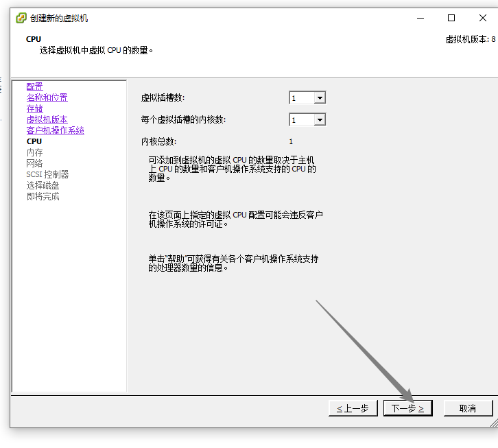The height and width of the screenshot is (448, 498).
Task: Click the 内核总数 label
Action: [x=159, y=141]
